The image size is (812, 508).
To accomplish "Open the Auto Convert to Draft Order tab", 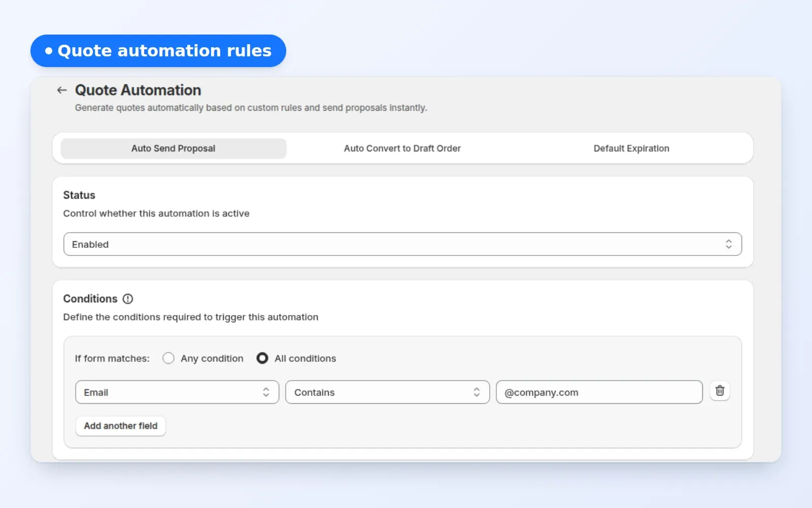I will pyautogui.click(x=402, y=148).
